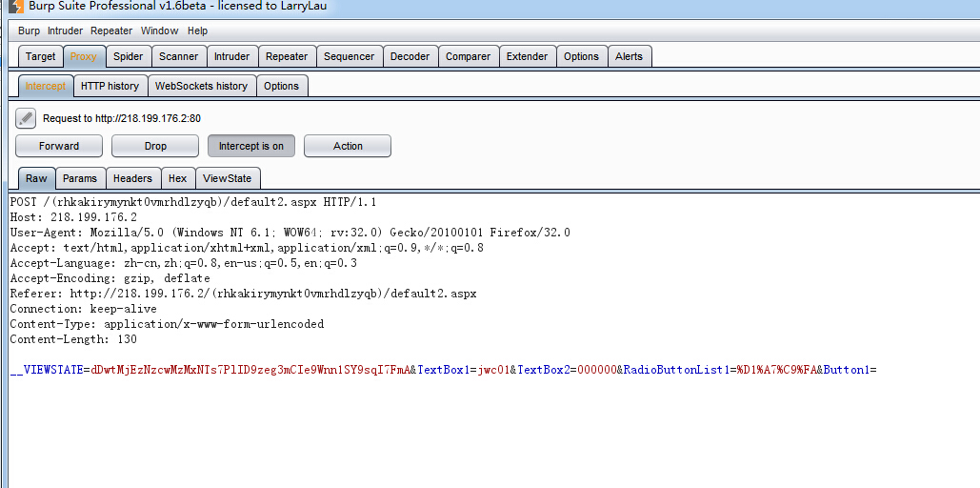The image size is (980, 488).
Task: Open the main Options tab
Action: [x=581, y=56]
